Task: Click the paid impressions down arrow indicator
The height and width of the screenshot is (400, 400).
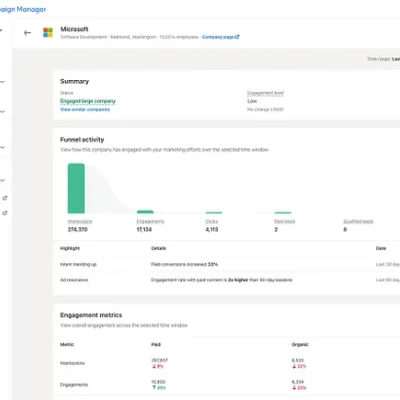Action: [x=154, y=366]
